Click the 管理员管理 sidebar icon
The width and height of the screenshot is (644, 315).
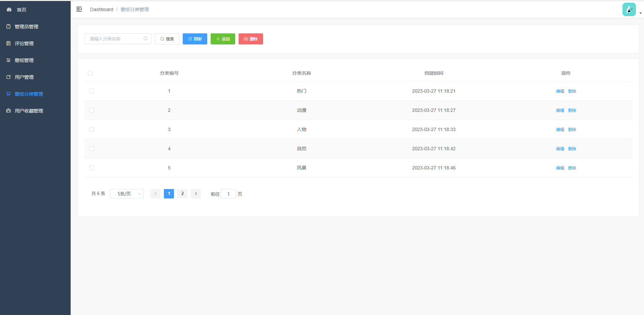tap(8, 27)
